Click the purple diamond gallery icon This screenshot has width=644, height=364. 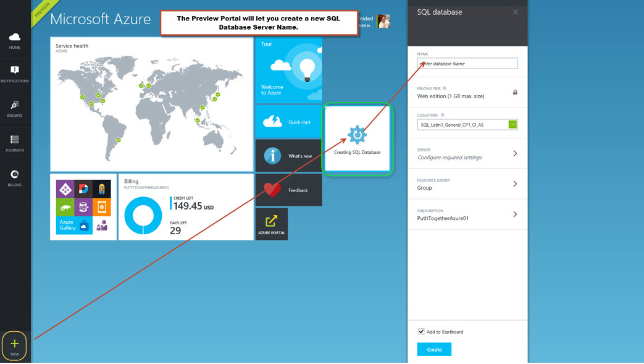point(65,188)
